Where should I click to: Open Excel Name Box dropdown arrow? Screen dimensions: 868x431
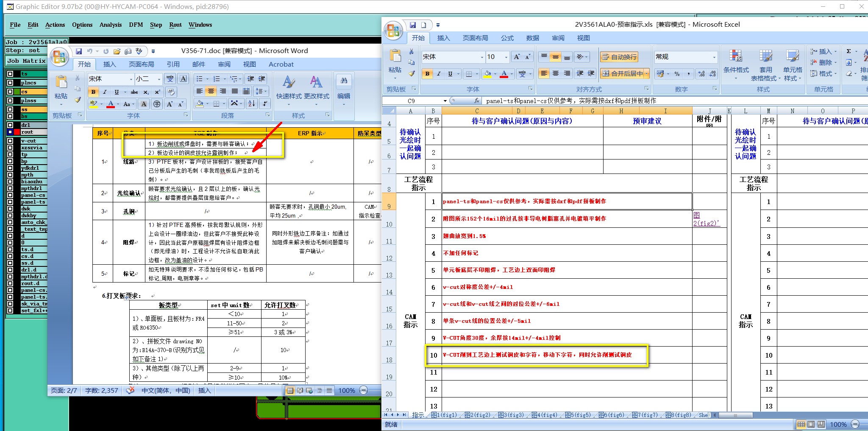445,101
